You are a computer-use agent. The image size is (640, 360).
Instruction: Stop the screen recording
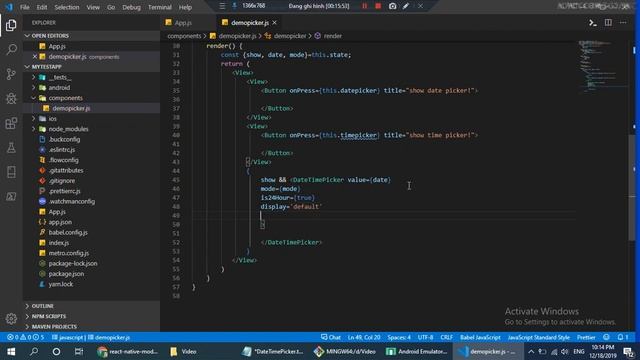click(378, 6)
